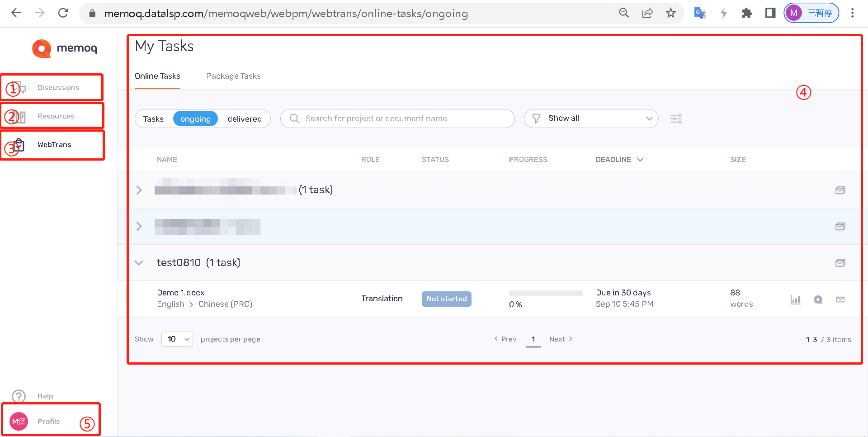This screenshot has height=437, width=868.
Task: Click the browser address bar URL
Action: click(286, 14)
